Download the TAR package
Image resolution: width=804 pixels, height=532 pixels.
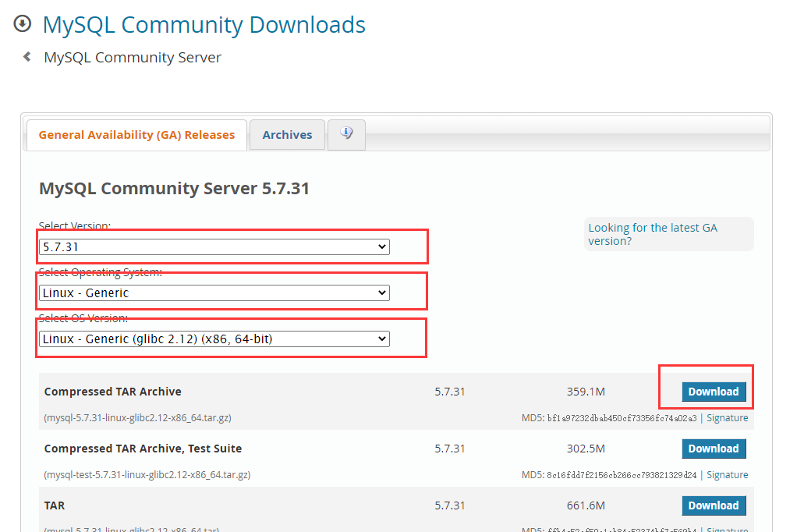(x=714, y=505)
